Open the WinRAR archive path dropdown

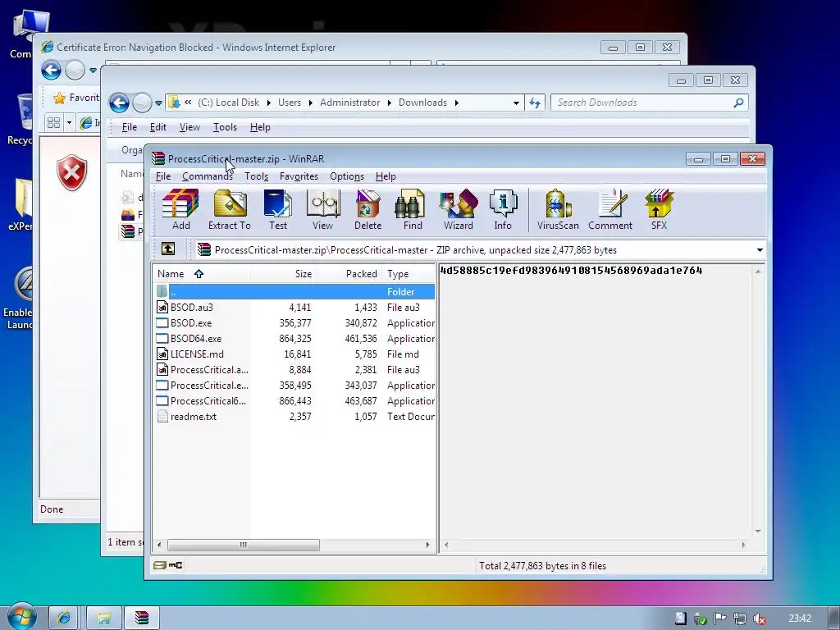tap(759, 250)
